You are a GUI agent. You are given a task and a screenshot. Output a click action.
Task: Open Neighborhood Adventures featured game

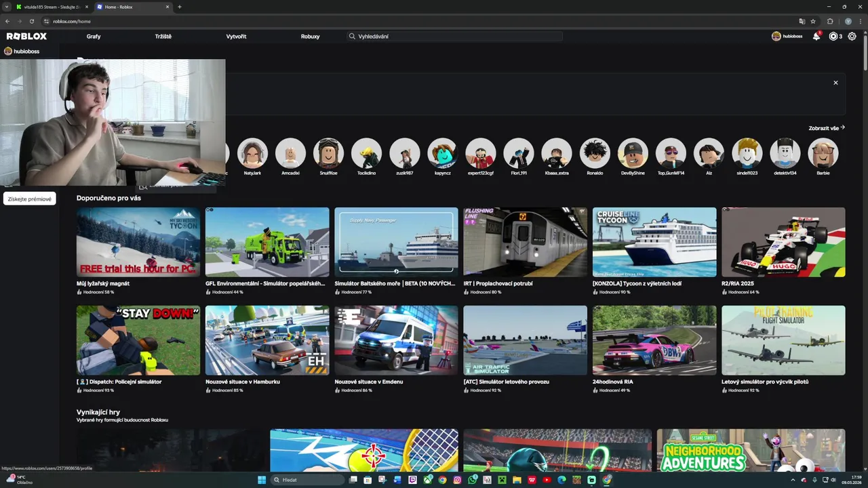pos(751,451)
